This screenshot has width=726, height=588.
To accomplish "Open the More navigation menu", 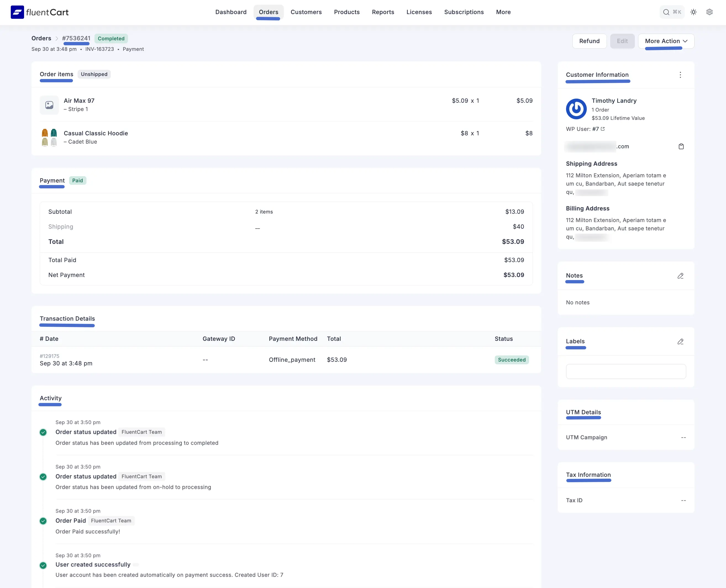I will pyautogui.click(x=503, y=12).
